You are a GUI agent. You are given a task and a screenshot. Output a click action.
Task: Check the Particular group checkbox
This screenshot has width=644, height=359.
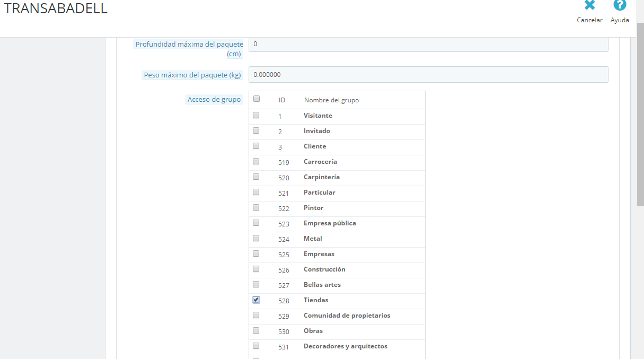tap(257, 192)
